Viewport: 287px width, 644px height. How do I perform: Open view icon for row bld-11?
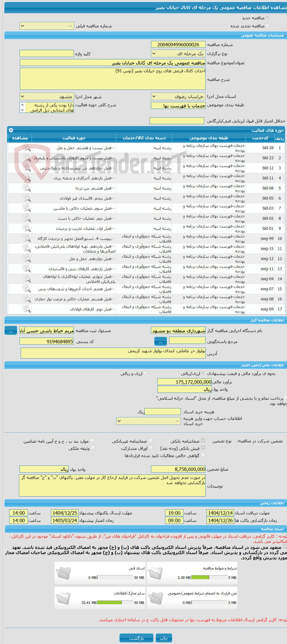point(26,178)
